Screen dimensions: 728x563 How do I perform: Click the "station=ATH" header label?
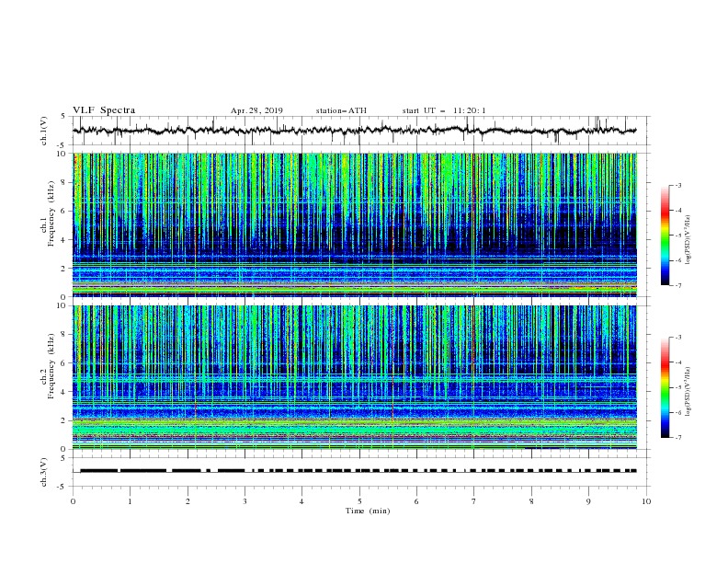point(341,110)
